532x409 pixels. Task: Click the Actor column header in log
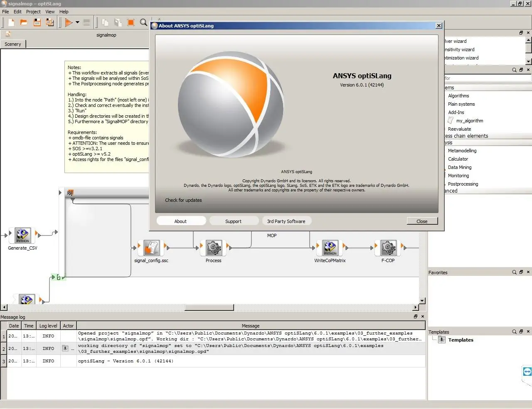click(68, 326)
